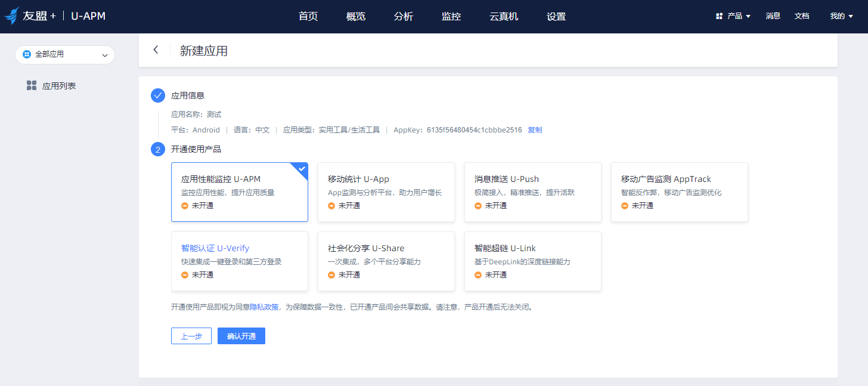Click the grid icon beside 应用列表

pyautogui.click(x=31, y=85)
